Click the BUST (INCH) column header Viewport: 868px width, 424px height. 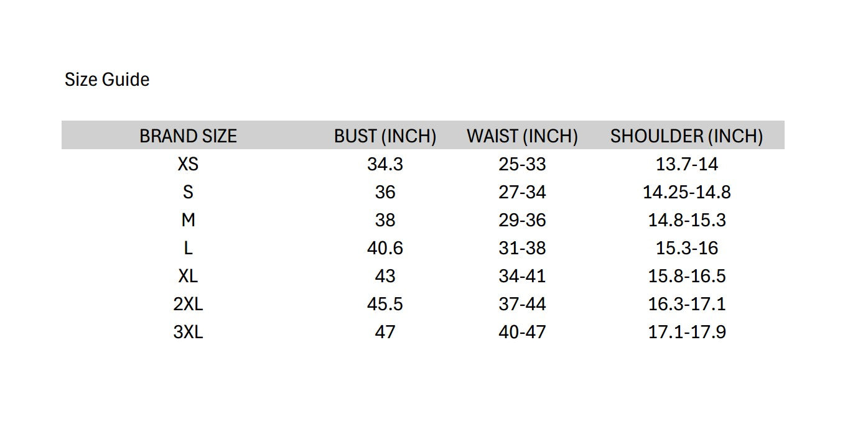[385, 136]
